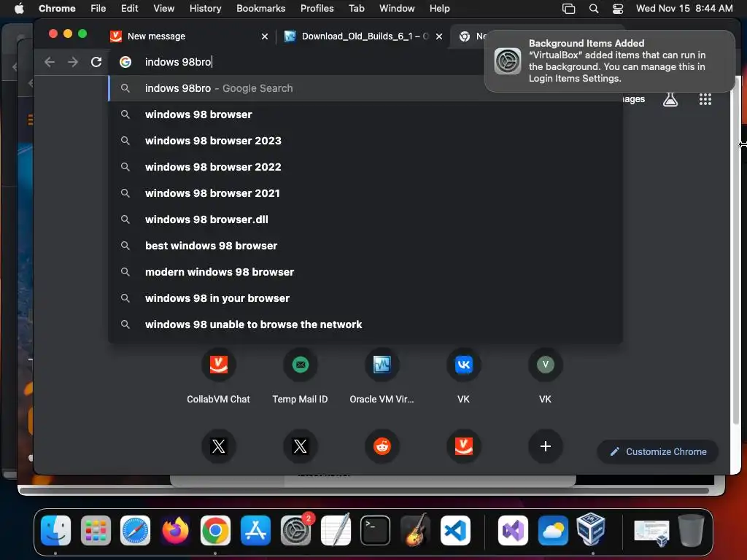This screenshot has height=560, width=747.
Task: Open Terminal from the Dock
Action: (376, 530)
